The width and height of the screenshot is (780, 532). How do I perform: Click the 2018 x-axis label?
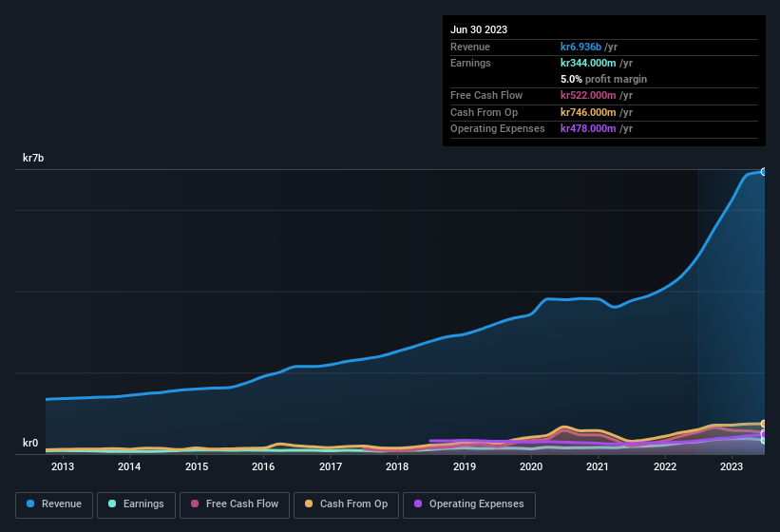tap(397, 466)
